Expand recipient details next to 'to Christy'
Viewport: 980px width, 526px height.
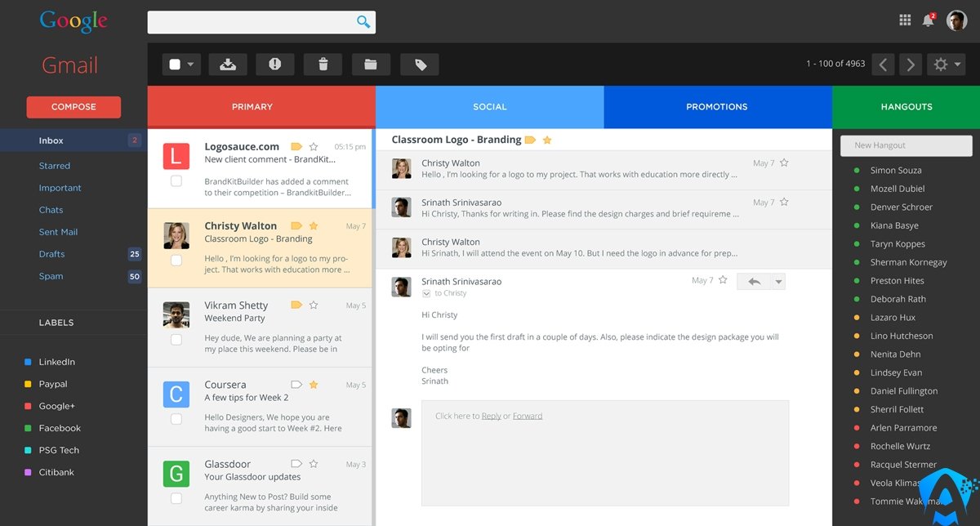pyautogui.click(x=426, y=293)
